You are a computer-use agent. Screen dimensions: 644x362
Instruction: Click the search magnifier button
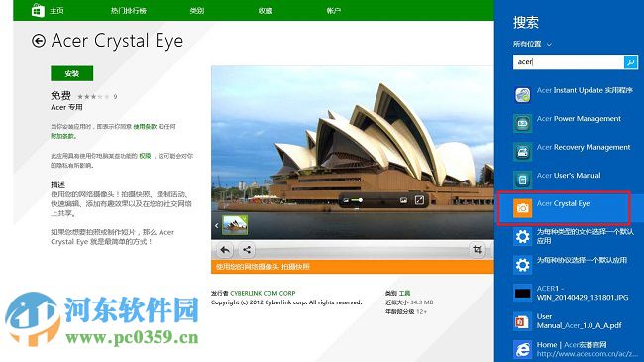point(630,62)
